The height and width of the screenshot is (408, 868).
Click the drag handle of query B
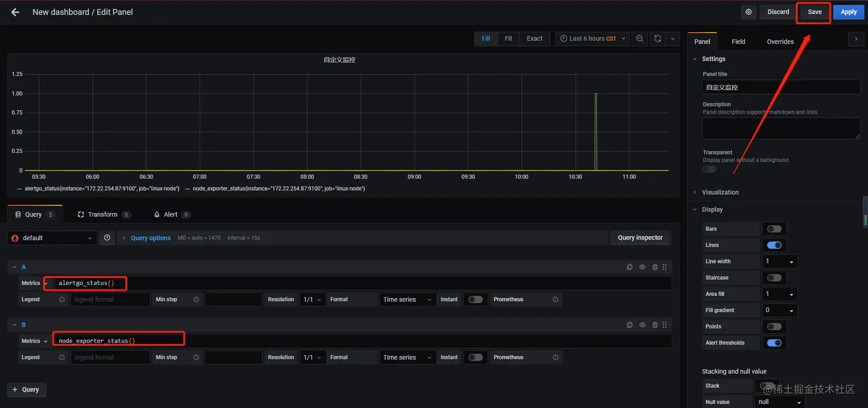pyautogui.click(x=665, y=325)
